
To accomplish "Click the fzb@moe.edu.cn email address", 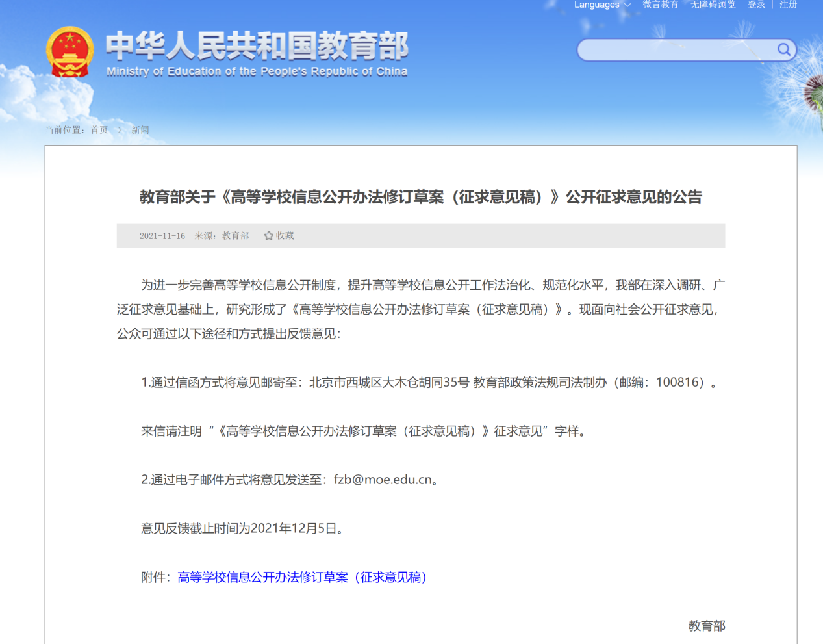I will pos(383,480).
